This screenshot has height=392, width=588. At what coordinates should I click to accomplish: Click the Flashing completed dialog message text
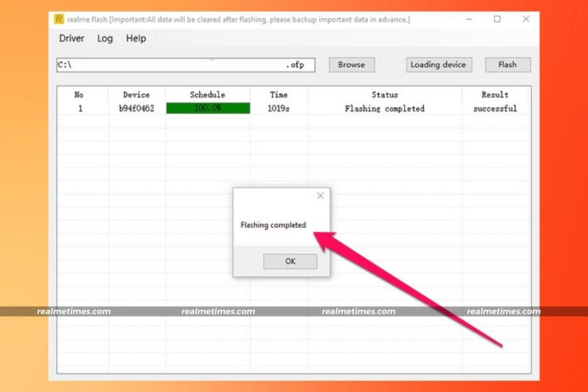tap(273, 225)
